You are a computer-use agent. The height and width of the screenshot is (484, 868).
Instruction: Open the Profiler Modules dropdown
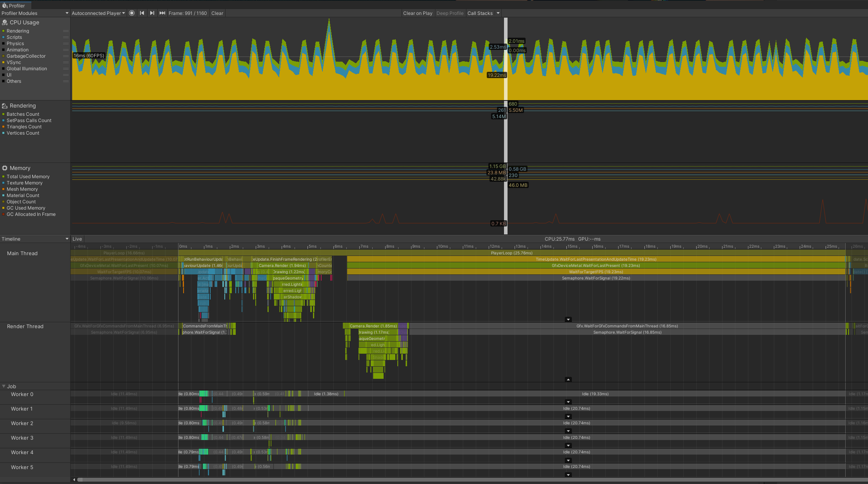coord(35,13)
